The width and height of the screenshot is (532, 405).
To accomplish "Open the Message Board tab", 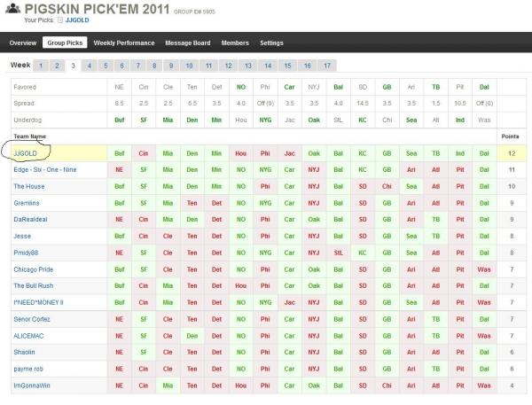I will tap(186, 43).
